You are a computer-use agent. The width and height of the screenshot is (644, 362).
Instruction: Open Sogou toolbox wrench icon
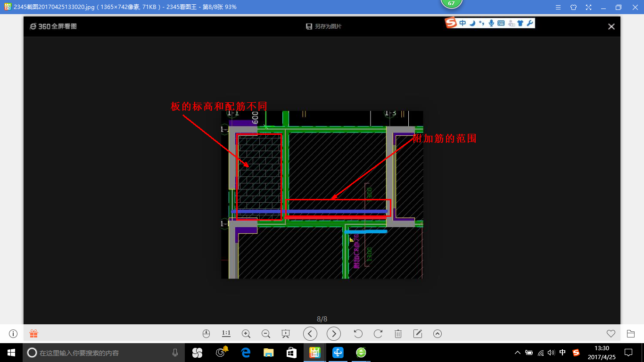tap(530, 23)
